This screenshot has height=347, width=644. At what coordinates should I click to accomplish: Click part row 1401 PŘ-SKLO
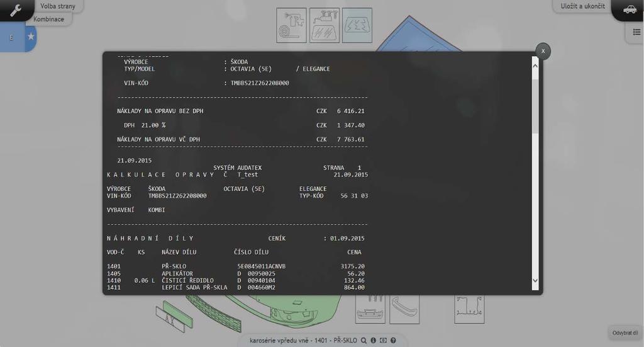pyautogui.click(x=236, y=266)
